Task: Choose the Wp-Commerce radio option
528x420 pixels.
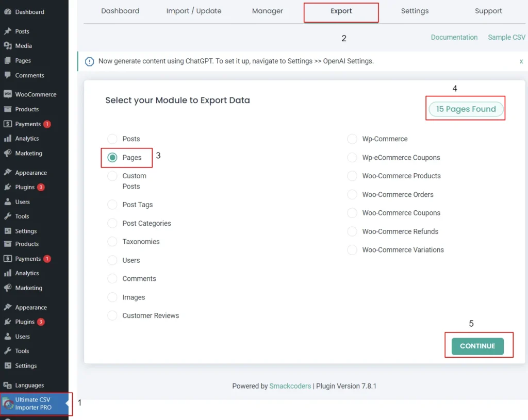Action: [352, 139]
